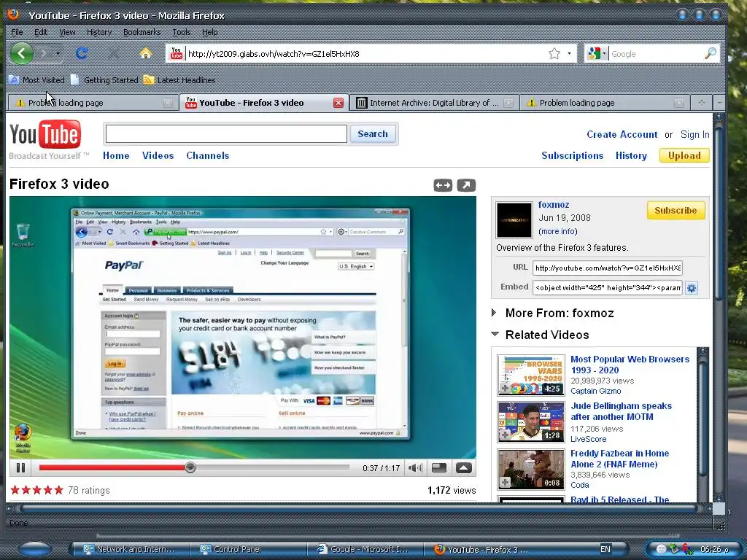Open the Home page icon in toolbar

146,53
